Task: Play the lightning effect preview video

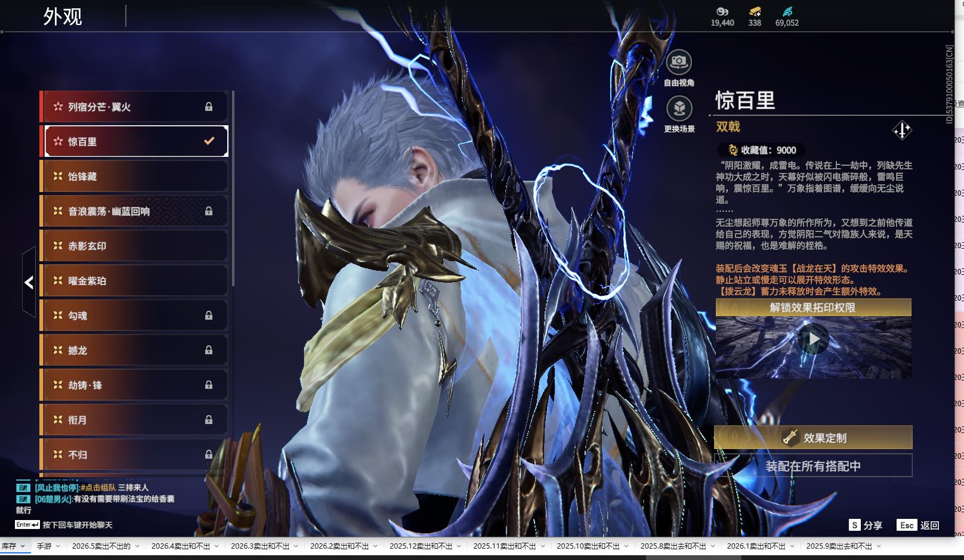Action: tap(813, 339)
